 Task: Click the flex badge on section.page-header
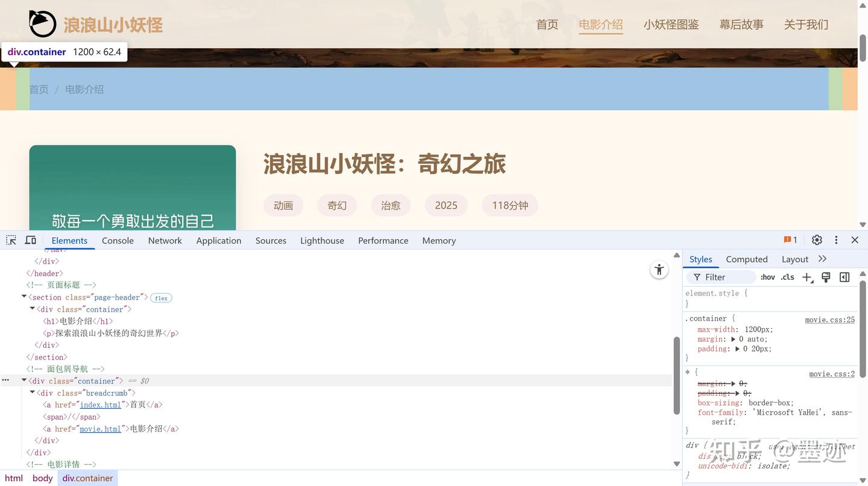[x=161, y=298]
